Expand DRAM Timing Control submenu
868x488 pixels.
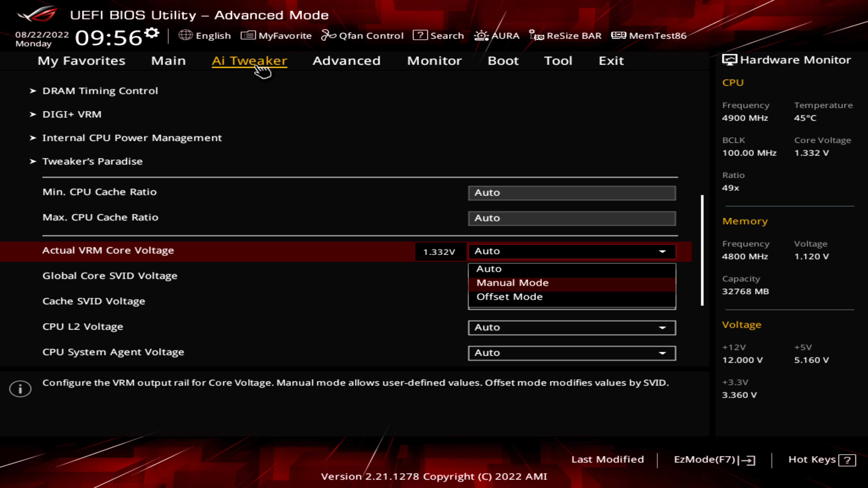click(100, 91)
